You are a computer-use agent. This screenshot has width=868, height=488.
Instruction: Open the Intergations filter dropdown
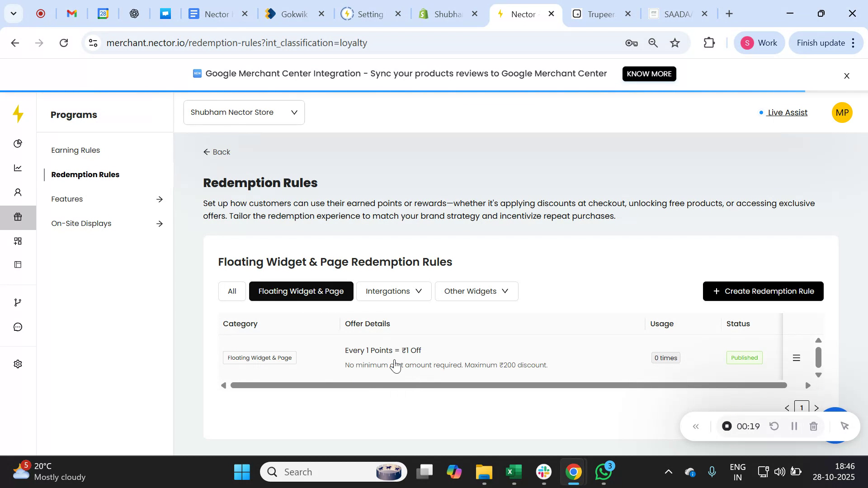(x=393, y=291)
